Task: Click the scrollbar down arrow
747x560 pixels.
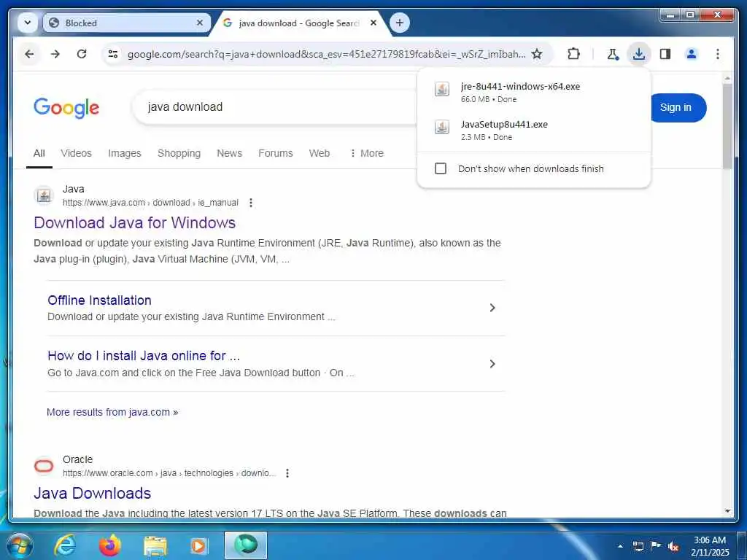Action: [x=727, y=511]
